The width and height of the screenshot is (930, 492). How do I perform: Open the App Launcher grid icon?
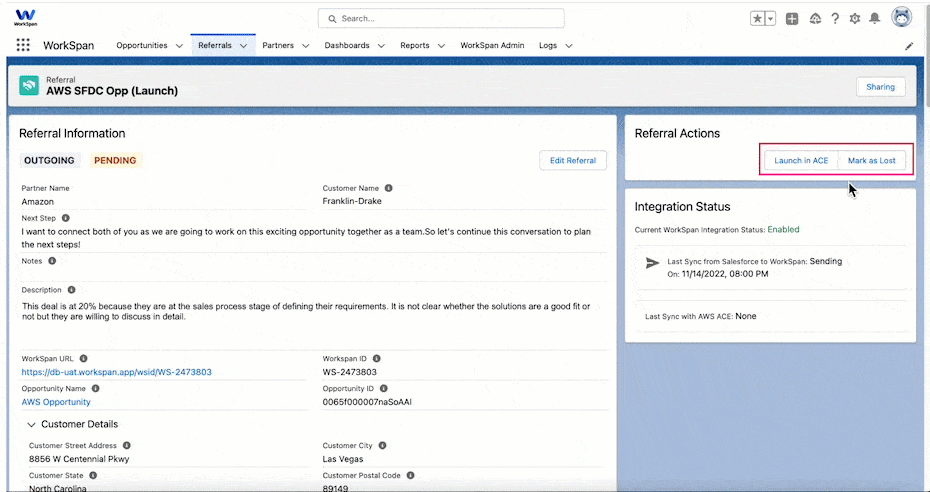pos(23,45)
